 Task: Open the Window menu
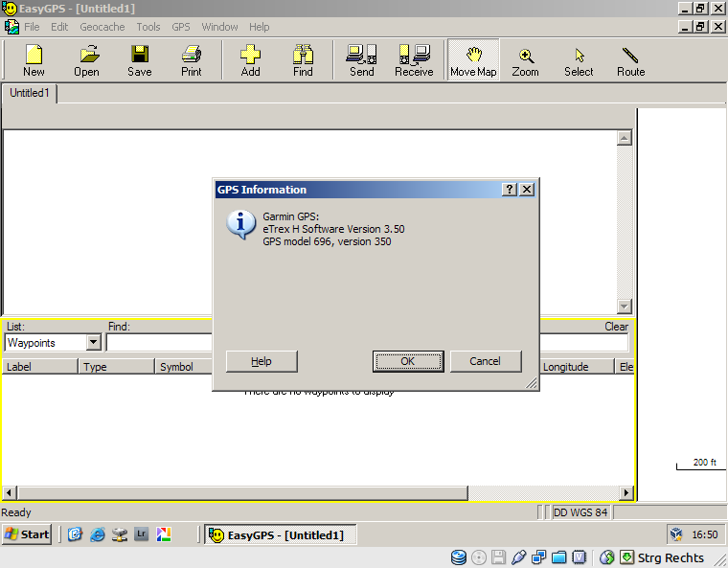coord(219,27)
